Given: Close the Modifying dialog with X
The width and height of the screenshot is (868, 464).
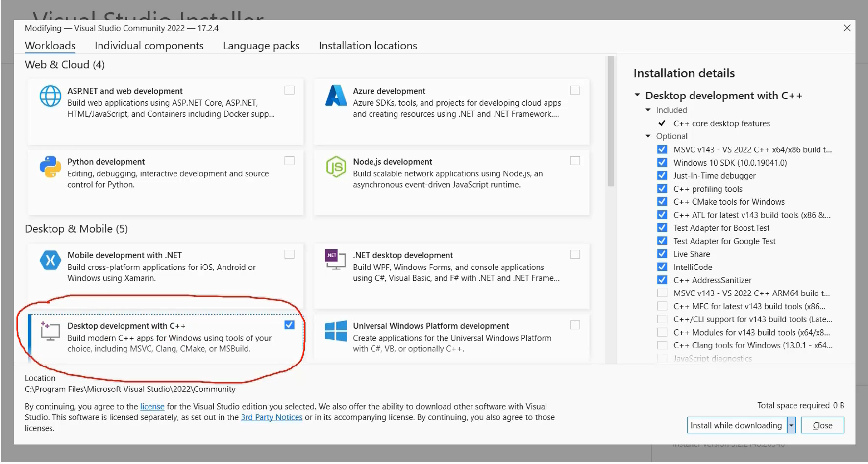Looking at the screenshot, I should 847,28.
